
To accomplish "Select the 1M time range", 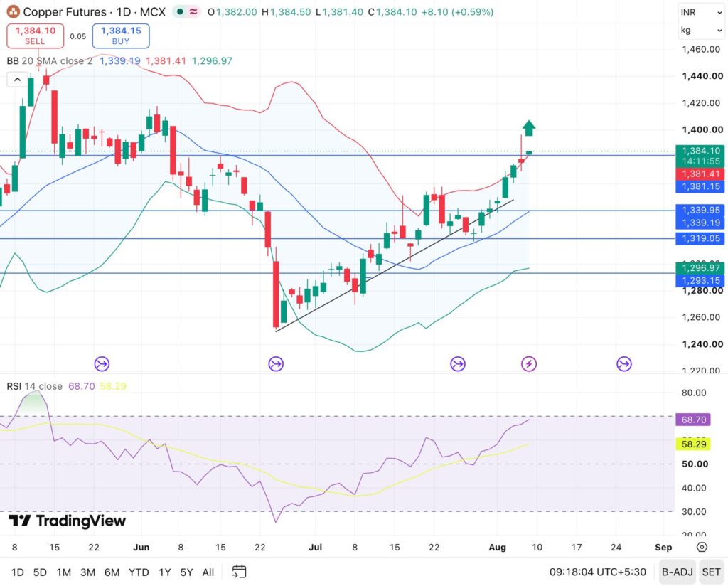I will (x=63, y=572).
